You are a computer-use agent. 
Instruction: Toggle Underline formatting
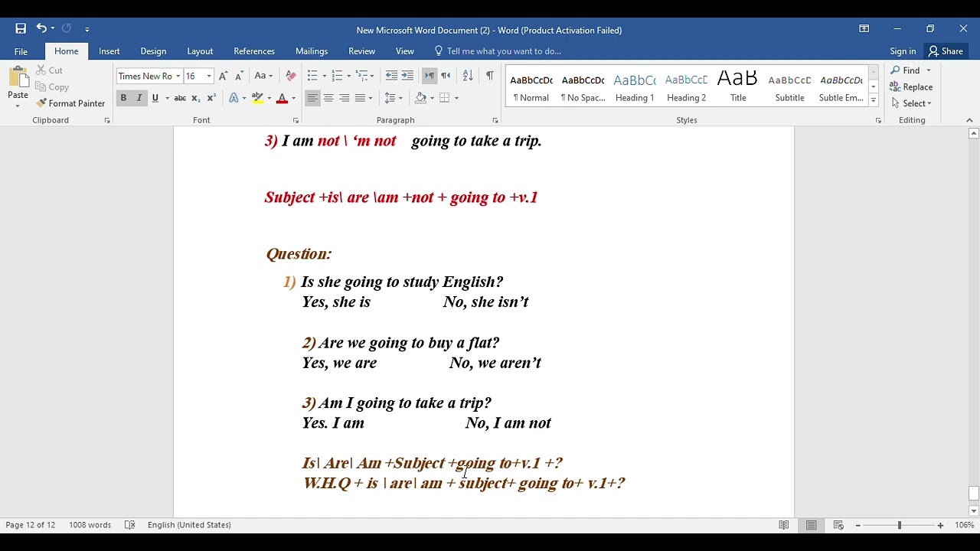click(x=155, y=98)
